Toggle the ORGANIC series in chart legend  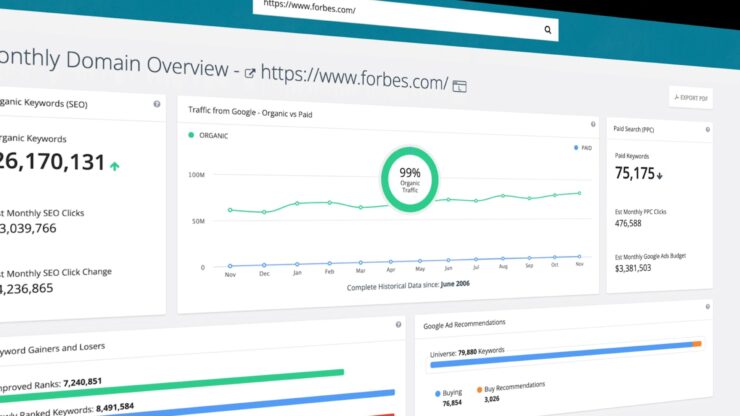212,134
